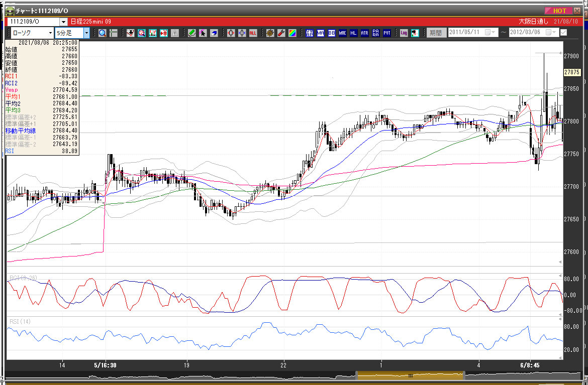Expand the 5分足 timeframe dropdown
The image size is (588, 385).
pos(86,33)
